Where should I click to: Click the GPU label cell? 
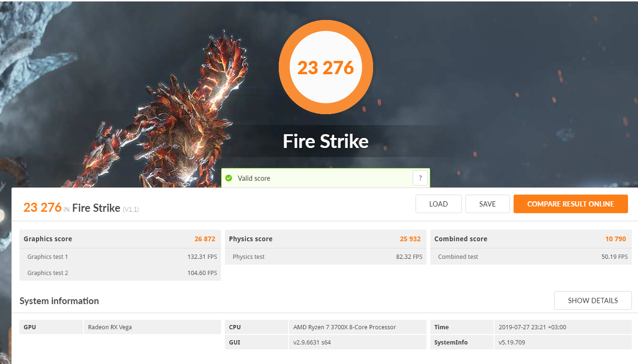(x=51, y=327)
